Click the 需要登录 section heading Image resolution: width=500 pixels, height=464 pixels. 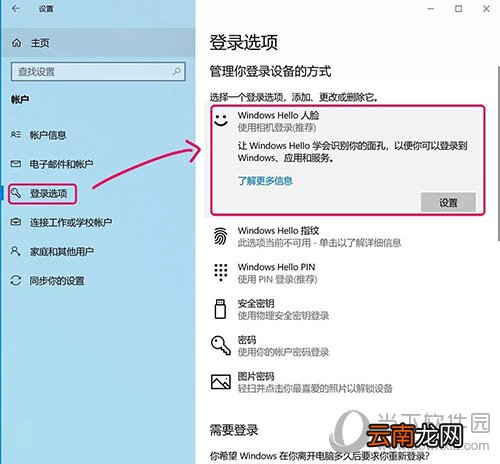(x=234, y=430)
